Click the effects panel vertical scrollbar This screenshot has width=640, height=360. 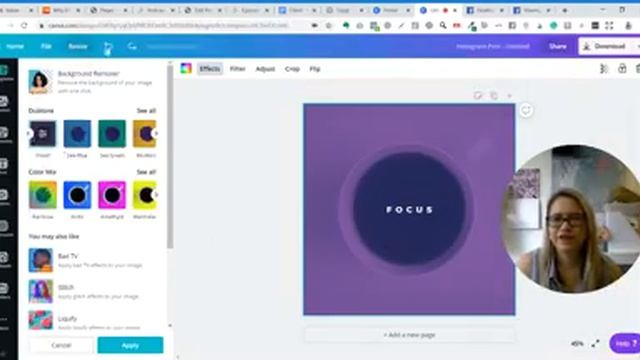coord(170,157)
